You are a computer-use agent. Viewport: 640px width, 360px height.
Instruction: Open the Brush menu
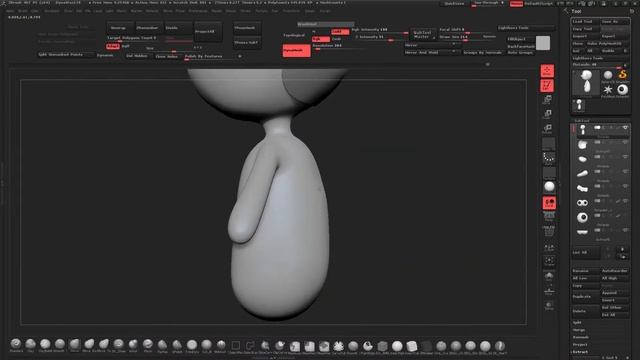click(22, 11)
